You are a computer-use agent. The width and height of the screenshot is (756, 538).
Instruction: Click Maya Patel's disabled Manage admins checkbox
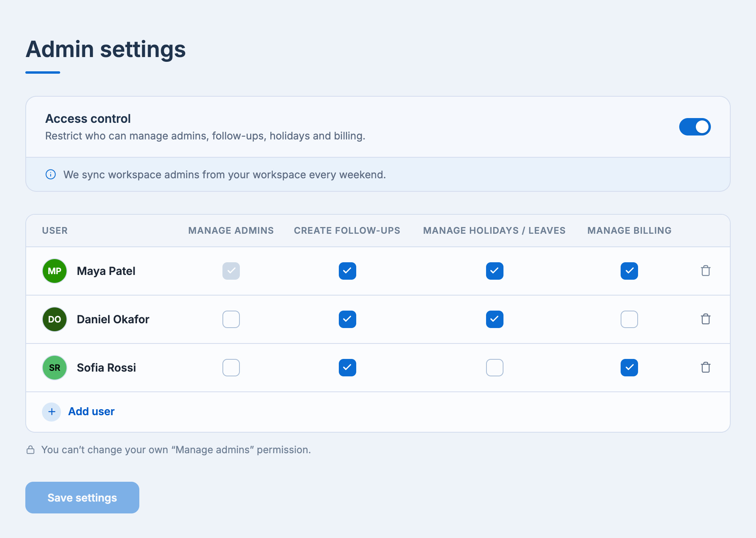231,271
